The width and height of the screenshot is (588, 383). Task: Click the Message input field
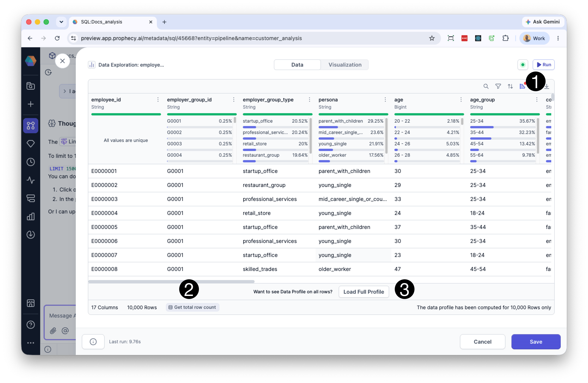pos(62,316)
